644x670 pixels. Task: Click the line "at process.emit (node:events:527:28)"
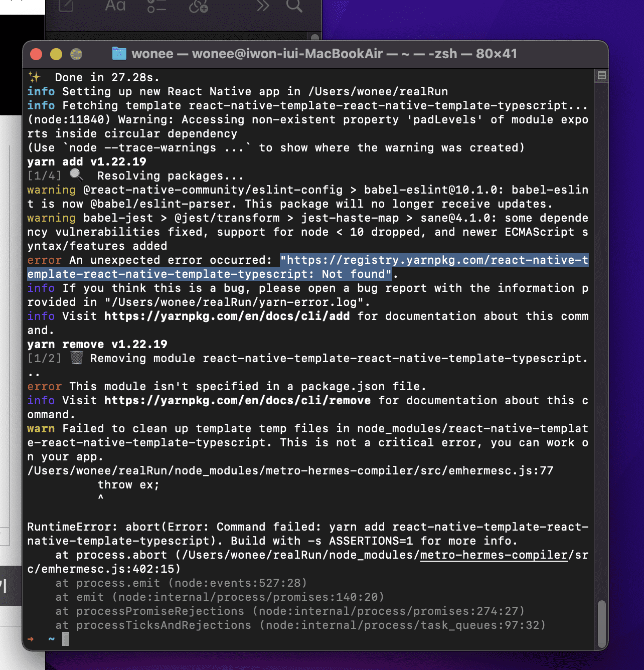(x=181, y=583)
